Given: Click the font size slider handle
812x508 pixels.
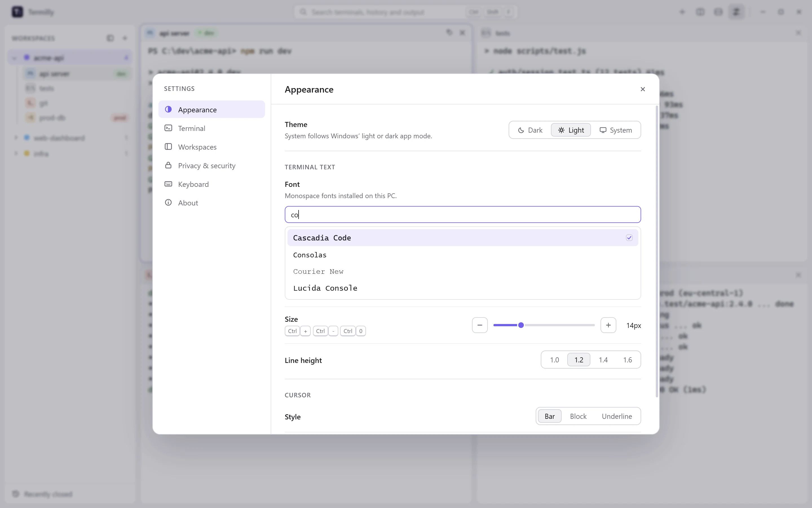Looking at the screenshot, I should coord(521,325).
